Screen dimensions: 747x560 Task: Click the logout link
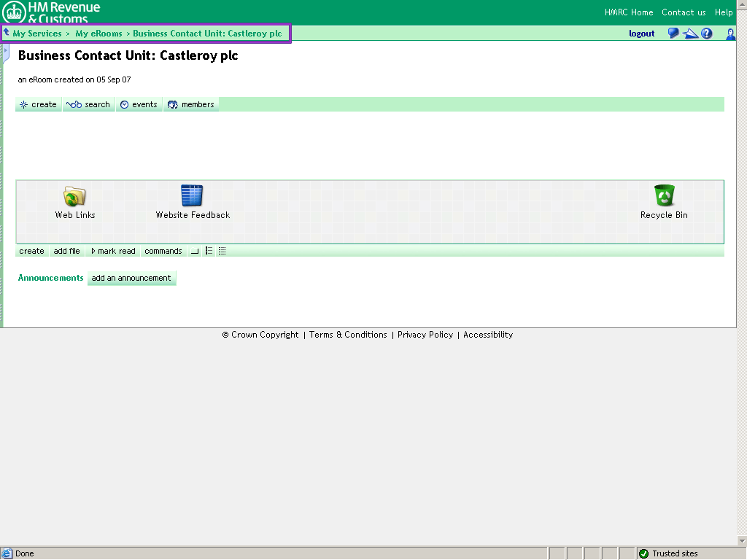tap(642, 34)
